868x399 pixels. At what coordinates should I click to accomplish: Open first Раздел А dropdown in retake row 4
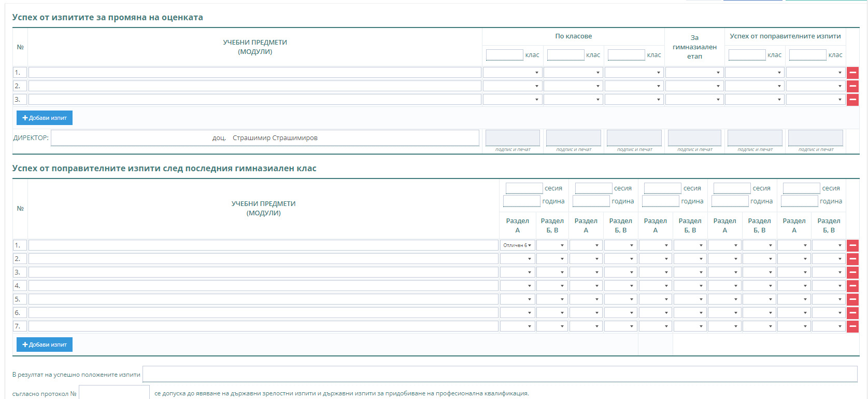point(517,286)
